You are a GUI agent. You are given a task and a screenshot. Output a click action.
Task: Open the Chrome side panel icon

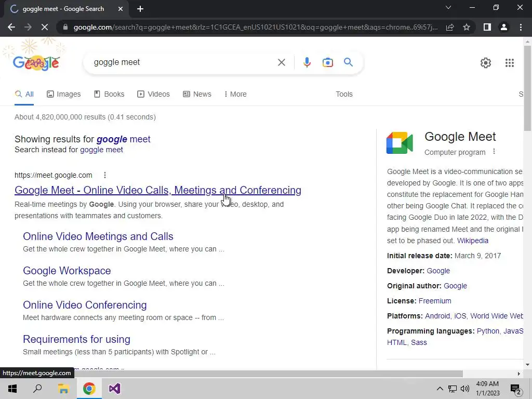(487, 27)
